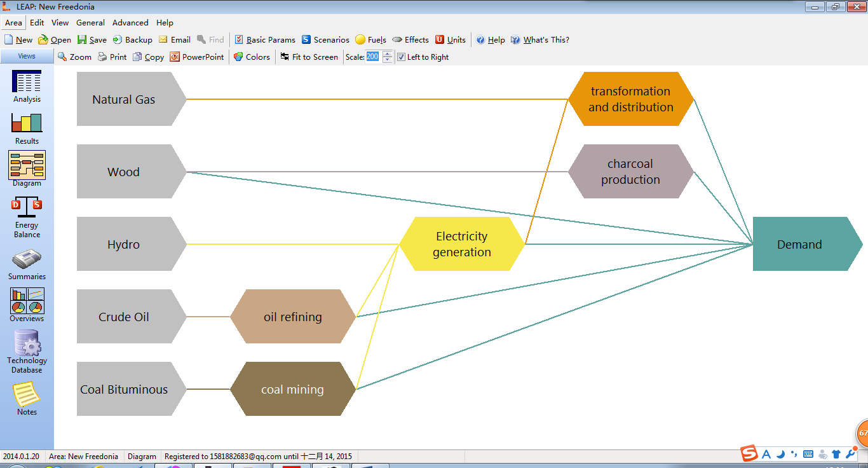This screenshot has height=468, width=868.
Task: Print the diagram
Action: point(112,57)
